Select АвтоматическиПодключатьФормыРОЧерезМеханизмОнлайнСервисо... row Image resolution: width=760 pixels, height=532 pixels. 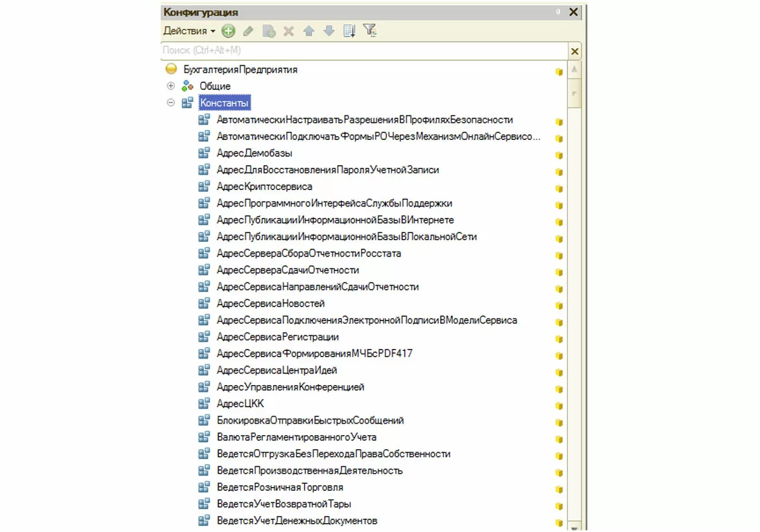click(379, 136)
